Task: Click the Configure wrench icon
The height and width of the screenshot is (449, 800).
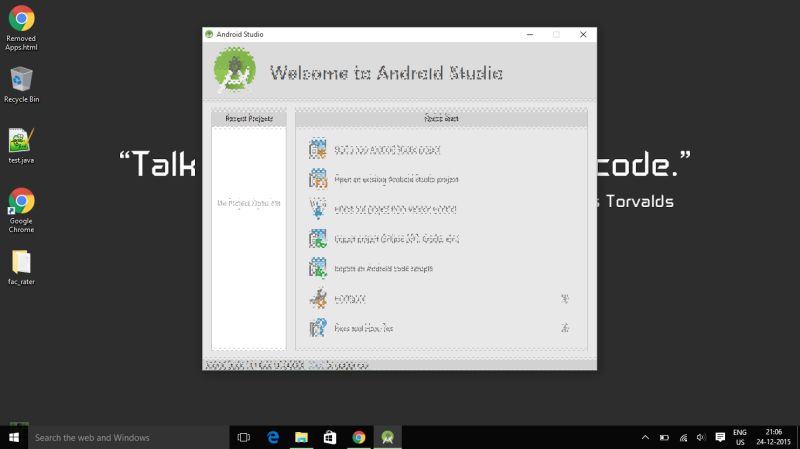Action: tap(318, 298)
